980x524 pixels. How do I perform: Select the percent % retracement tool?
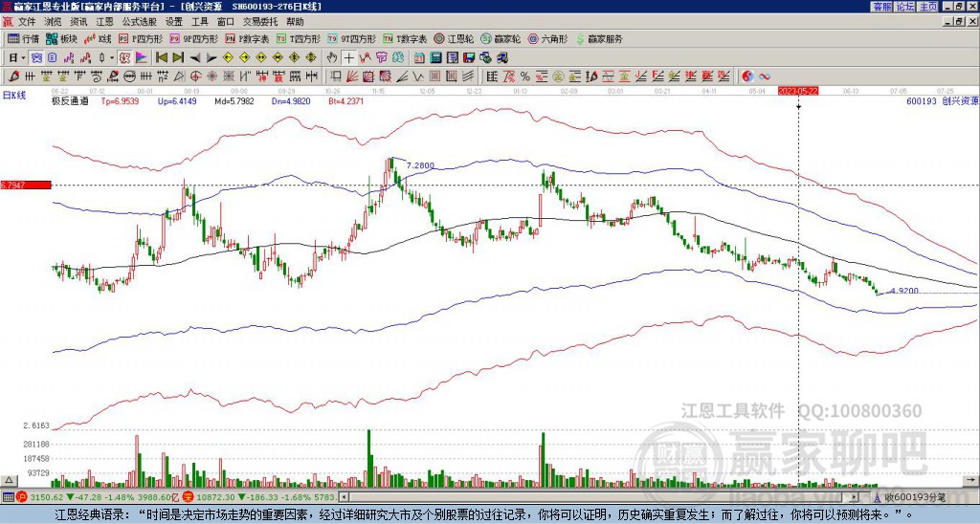[525, 76]
